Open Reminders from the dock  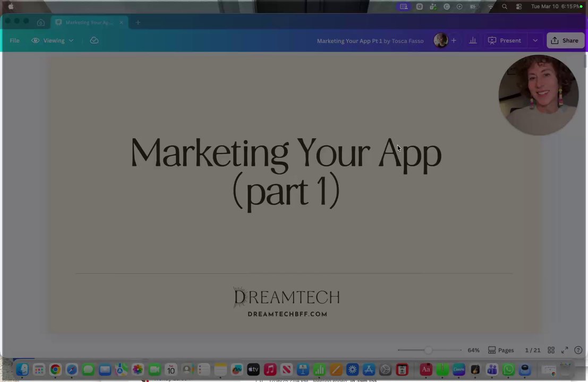pos(203,370)
